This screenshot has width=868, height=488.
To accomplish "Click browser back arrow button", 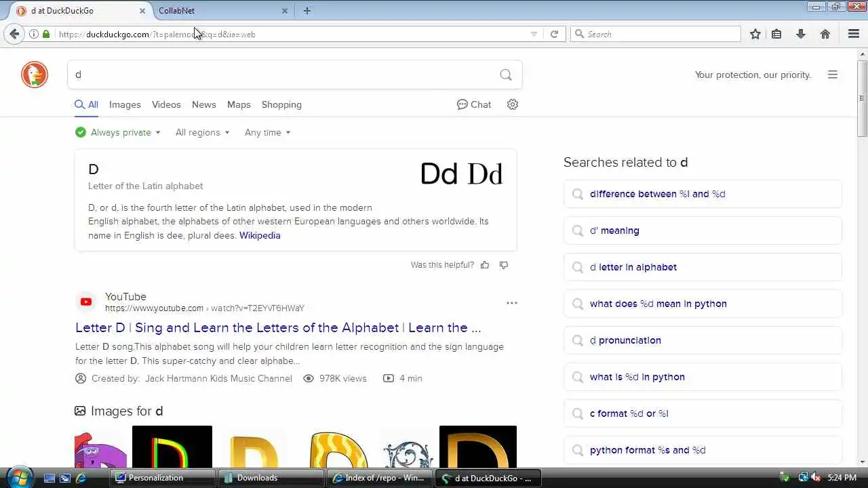I will click(14, 34).
